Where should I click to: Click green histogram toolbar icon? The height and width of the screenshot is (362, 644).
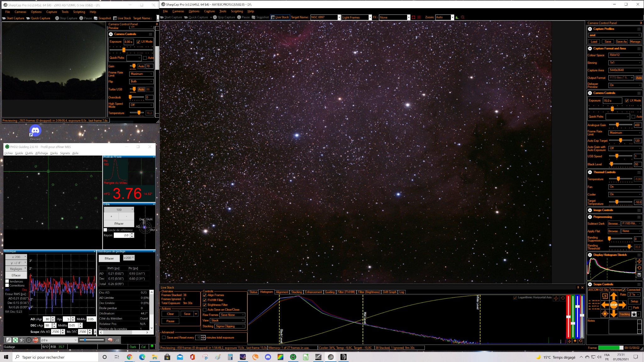click(x=457, y=17)
